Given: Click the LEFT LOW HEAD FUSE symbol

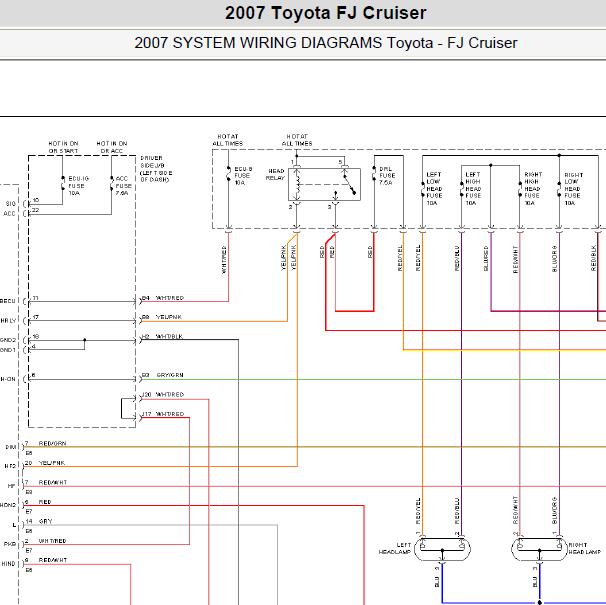Looking at the screenshot, I should pos(422,189).
